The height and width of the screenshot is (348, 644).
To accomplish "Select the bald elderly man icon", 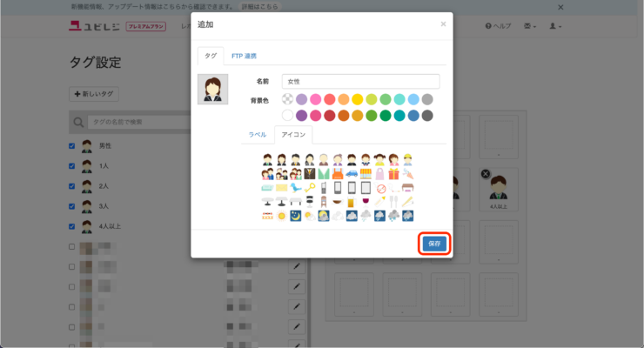I will pyautogui.click(x=324, y=159).
